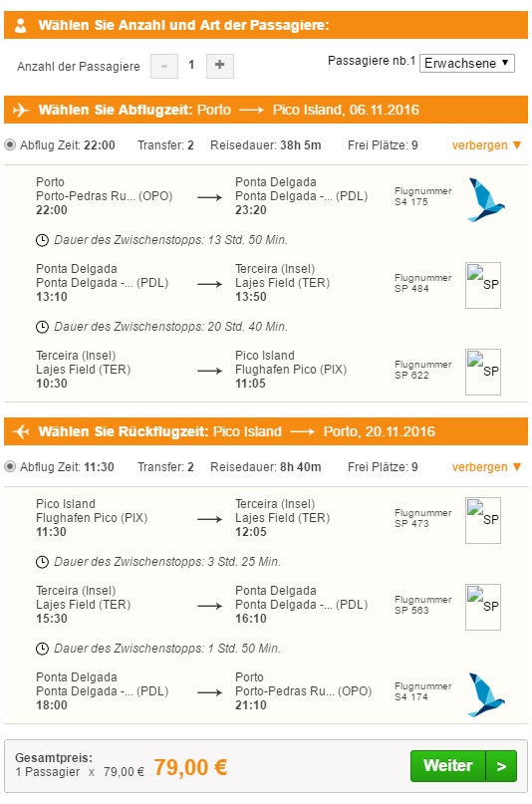This screenshot has height=804, width=532.
Task: Click the arrow part of the Weiter button
Action: coord(501,765)
